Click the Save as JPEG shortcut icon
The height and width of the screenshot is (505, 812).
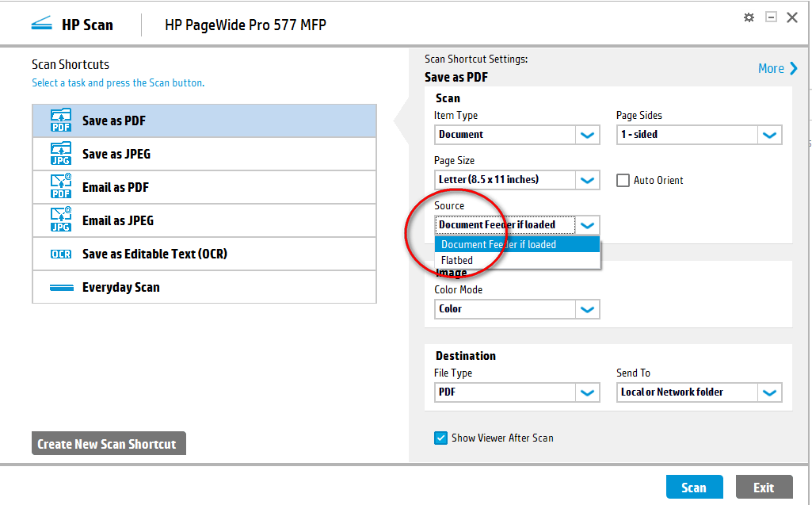[x=60, y=154]
